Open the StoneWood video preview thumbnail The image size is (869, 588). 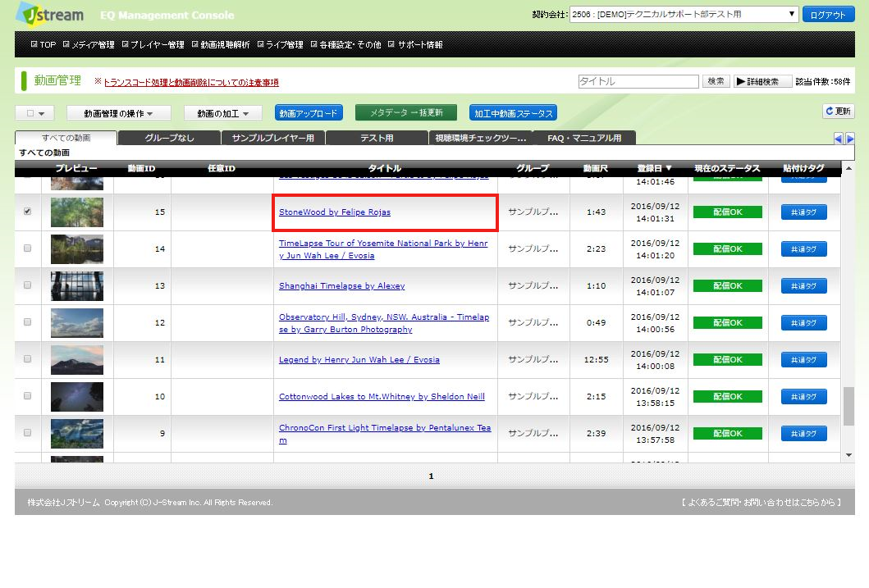coord(77,212)
